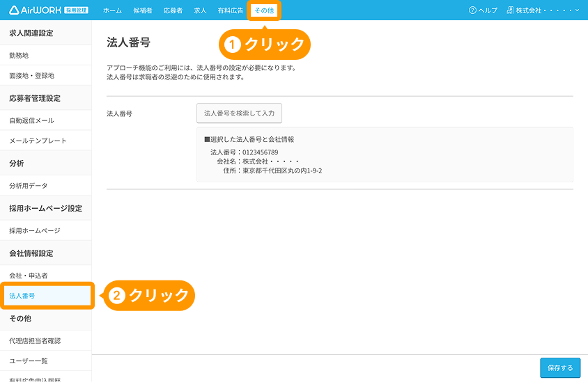Click the ヘルプ link
This screenshot has width=588, height=382.
(x=488, y=10)
